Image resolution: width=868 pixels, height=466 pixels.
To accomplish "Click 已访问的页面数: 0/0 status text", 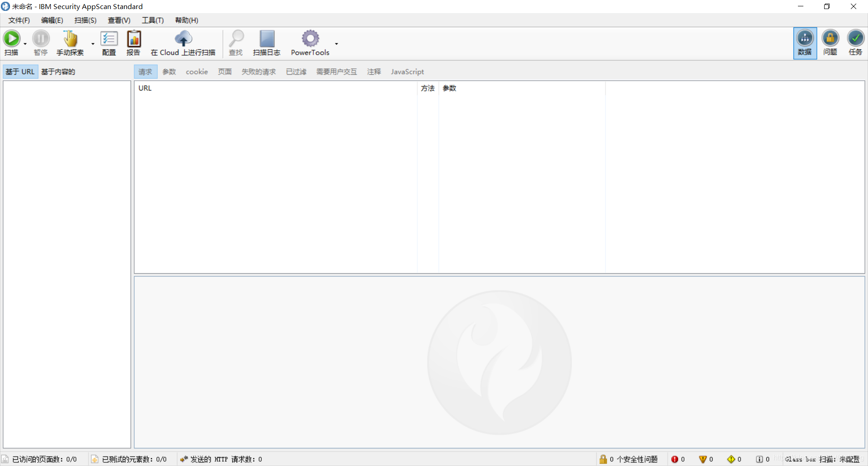I will [44, 459].
